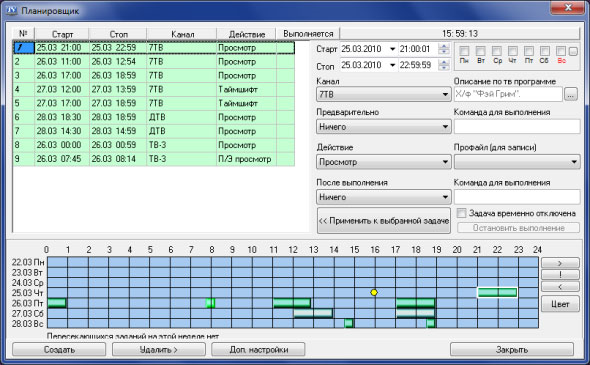
Task: Click Команда для выполнения field beside После выполнения
Action: coord(517,197)
